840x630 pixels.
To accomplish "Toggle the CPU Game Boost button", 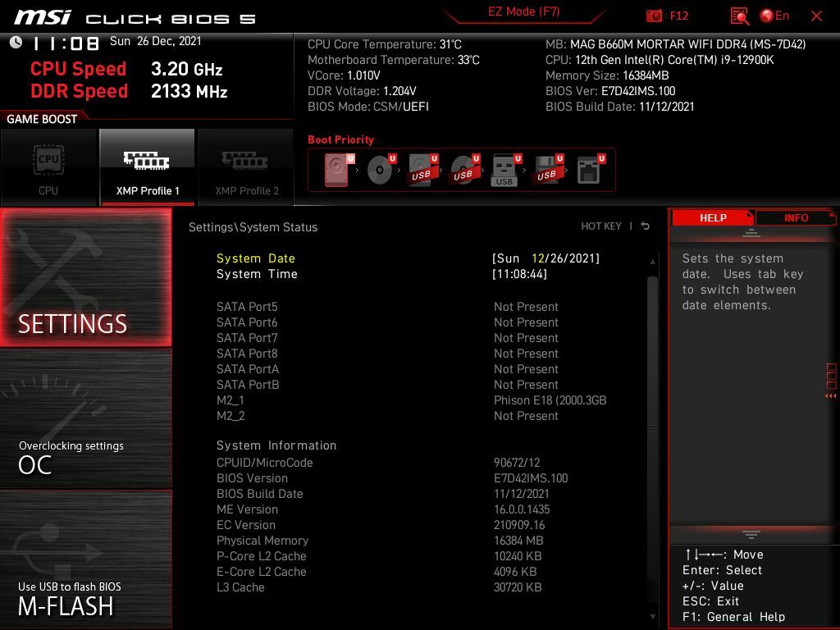I will (x=48, y=167).
